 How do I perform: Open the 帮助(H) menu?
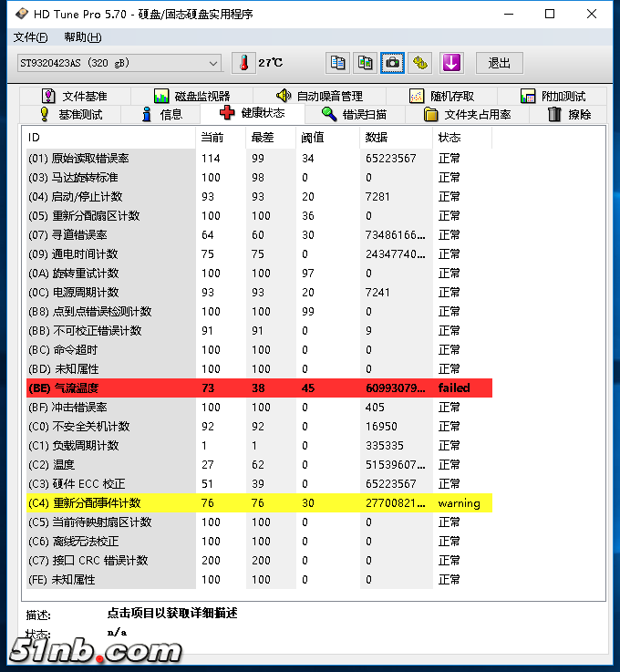coord(83,37)
